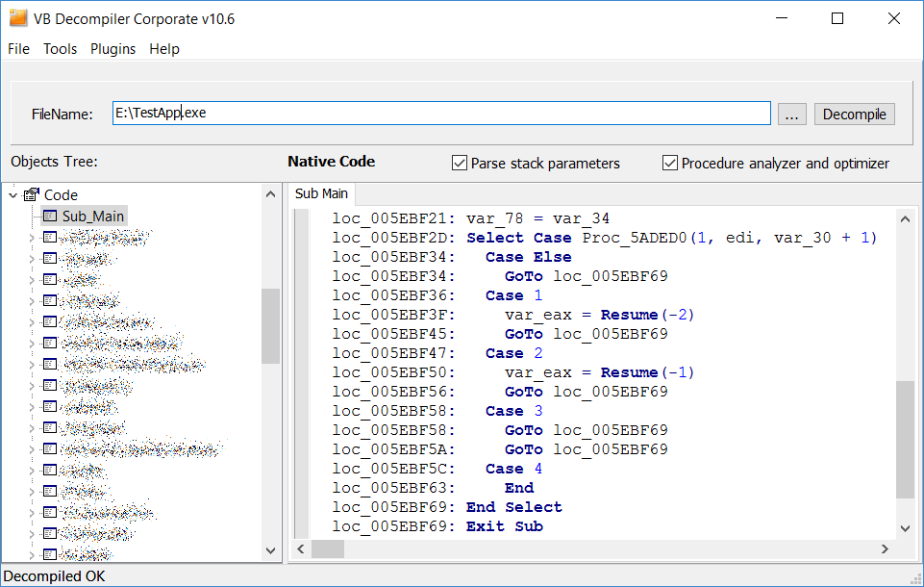Click the code pane scroll up arrow
Image resolution: width=924 pixels, height=587 pixels.
(905, 218)
